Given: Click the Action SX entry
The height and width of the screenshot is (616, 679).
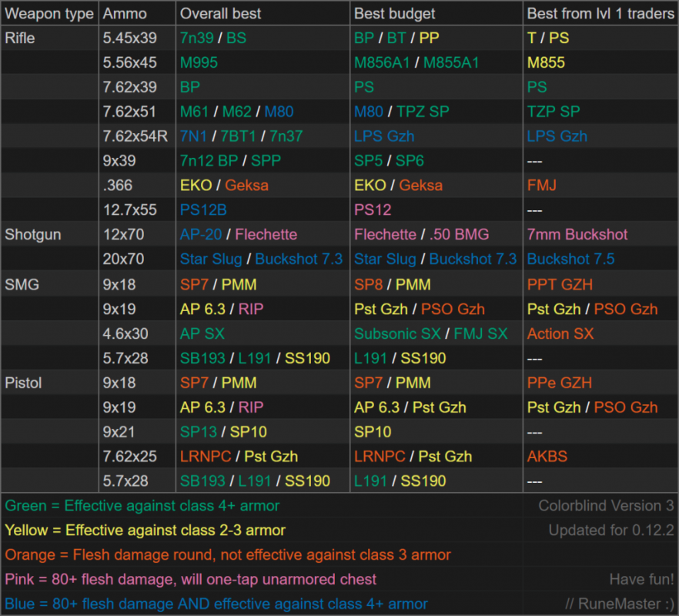Looking at the screenshot, I should tap(560, 333).
